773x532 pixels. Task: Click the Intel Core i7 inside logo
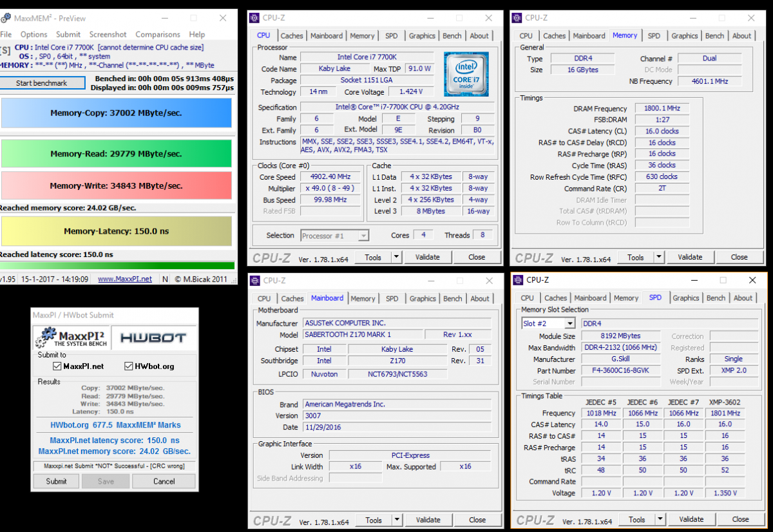[x=466, y=74]
